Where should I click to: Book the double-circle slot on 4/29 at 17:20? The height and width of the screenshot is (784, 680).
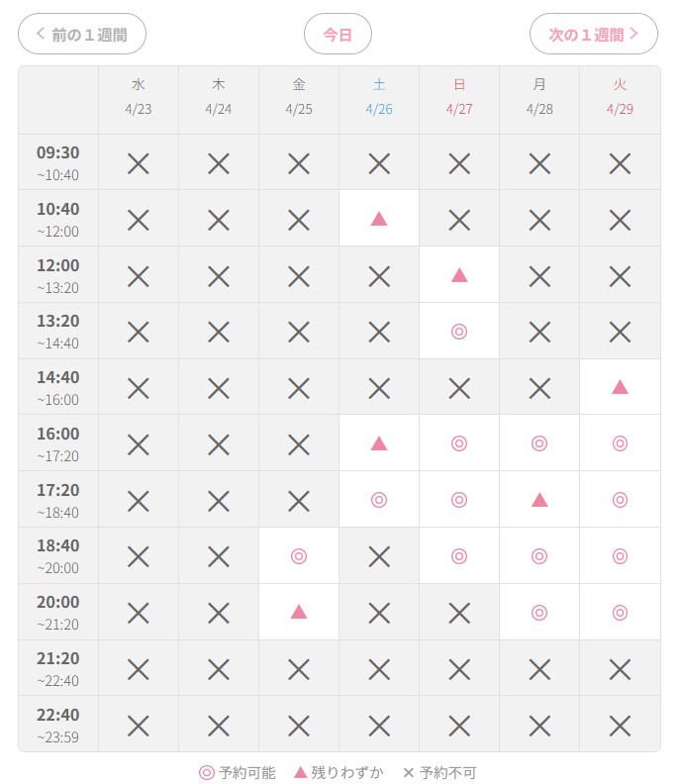click(x=620, y=500)
